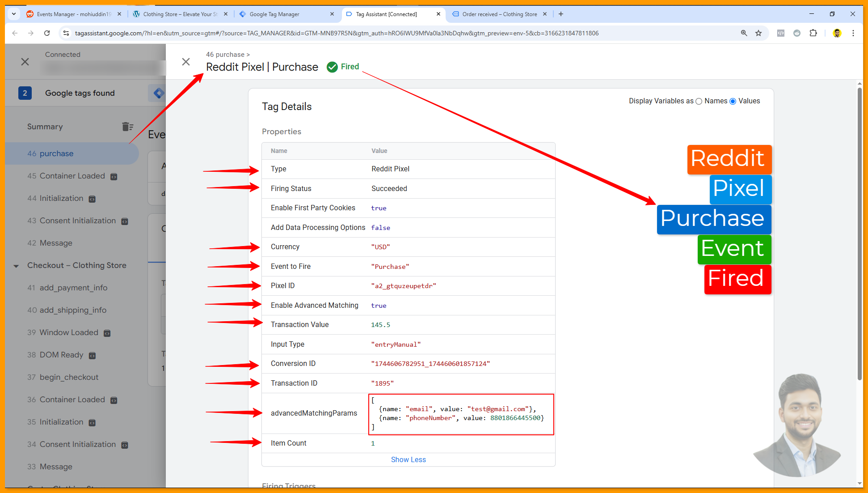Close the Reddit Pixel tag details panel
This screenshot has width=868, height=493.
click(x=186, y=62)
